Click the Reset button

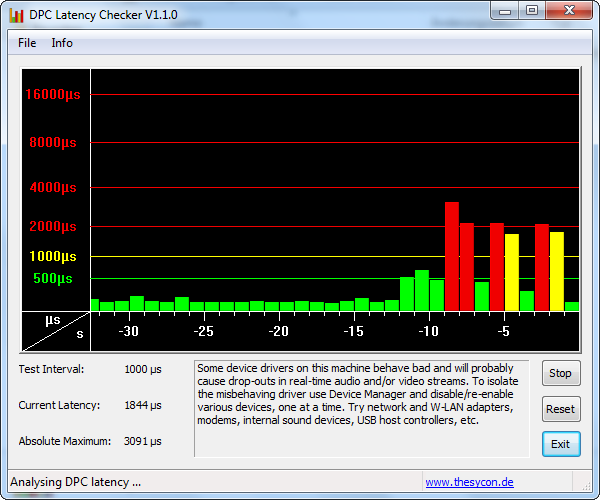pyautogui.click(x=561, y=409)
